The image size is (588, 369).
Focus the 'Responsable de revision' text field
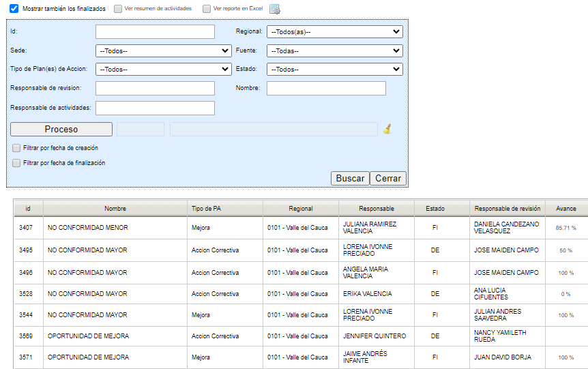[155, 88]
